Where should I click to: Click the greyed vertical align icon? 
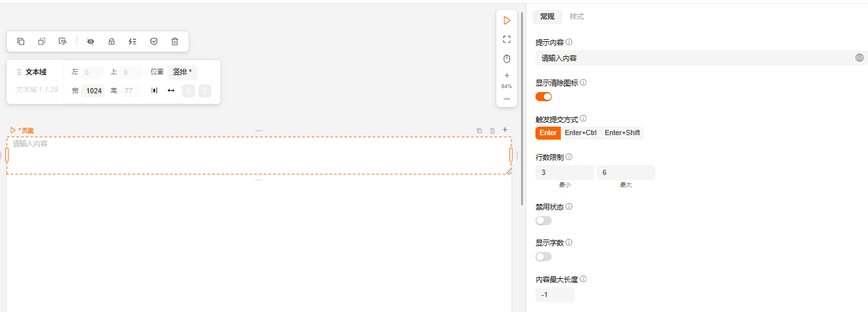pyautogui.click(x=188, y=91)
